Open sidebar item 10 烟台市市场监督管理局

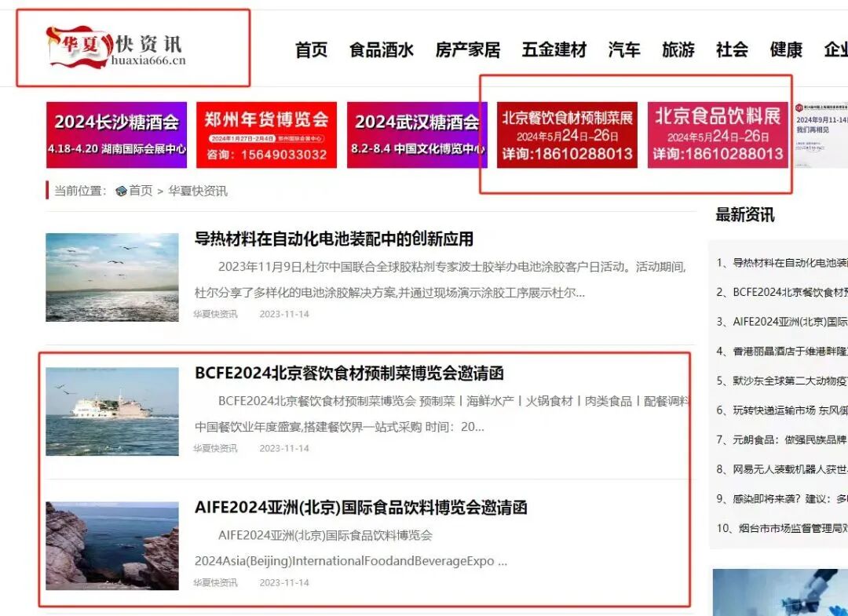(x=782, y=528)
